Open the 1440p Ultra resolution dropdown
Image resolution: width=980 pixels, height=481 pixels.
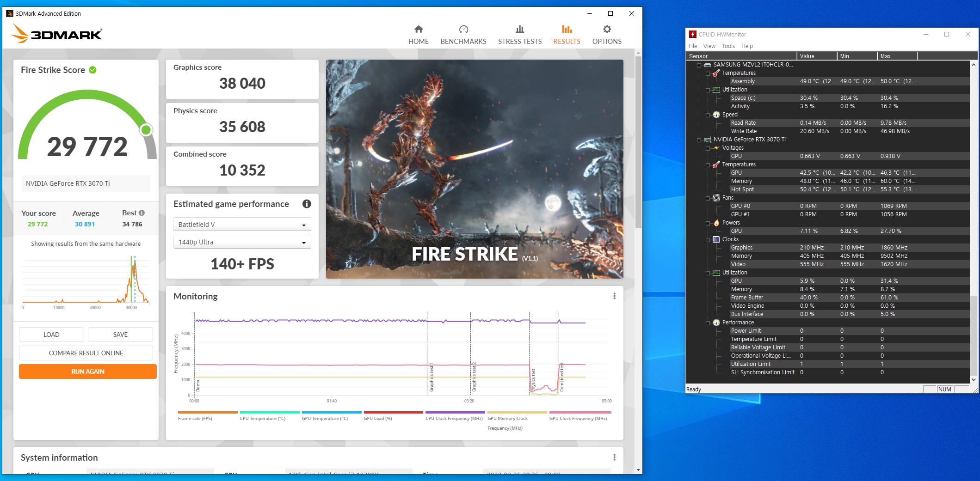point(242,242)
